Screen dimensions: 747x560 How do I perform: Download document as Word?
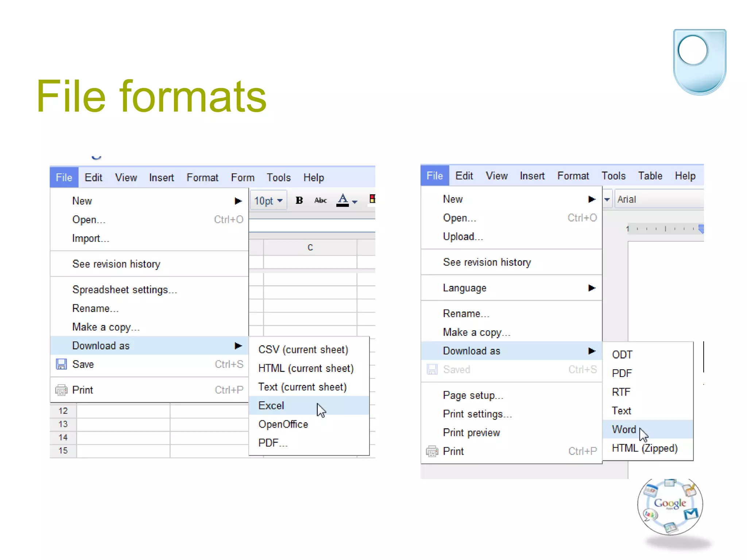pyautogui.click(x=648, y=429)
